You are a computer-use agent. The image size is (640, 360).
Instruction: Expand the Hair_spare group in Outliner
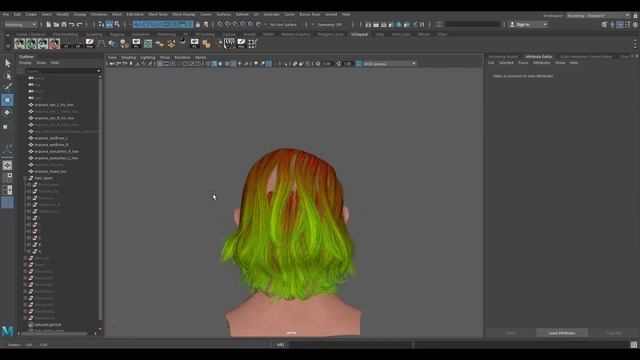(25, 178)
